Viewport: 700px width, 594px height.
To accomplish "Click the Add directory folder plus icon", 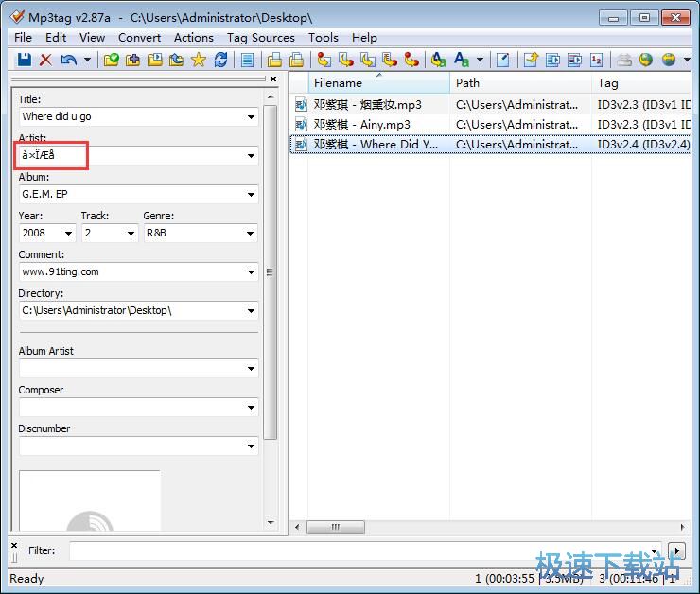I will coord(132,60).
